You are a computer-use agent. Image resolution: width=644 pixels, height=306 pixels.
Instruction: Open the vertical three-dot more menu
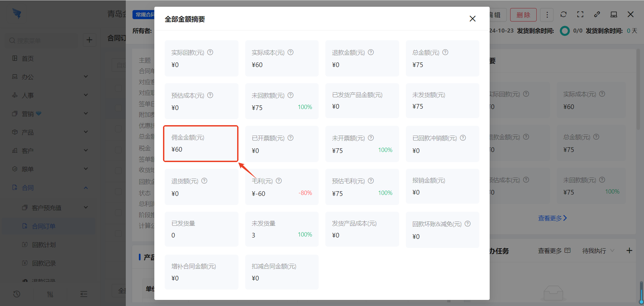coord(547,15)
